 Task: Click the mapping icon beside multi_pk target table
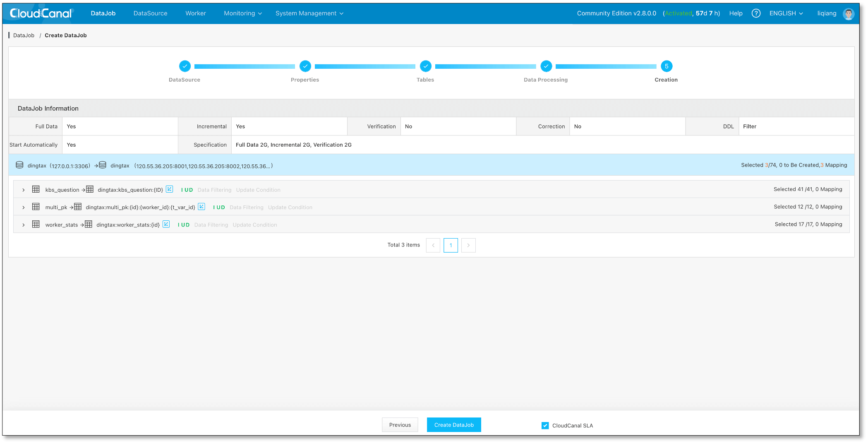[x=201, y=207]
